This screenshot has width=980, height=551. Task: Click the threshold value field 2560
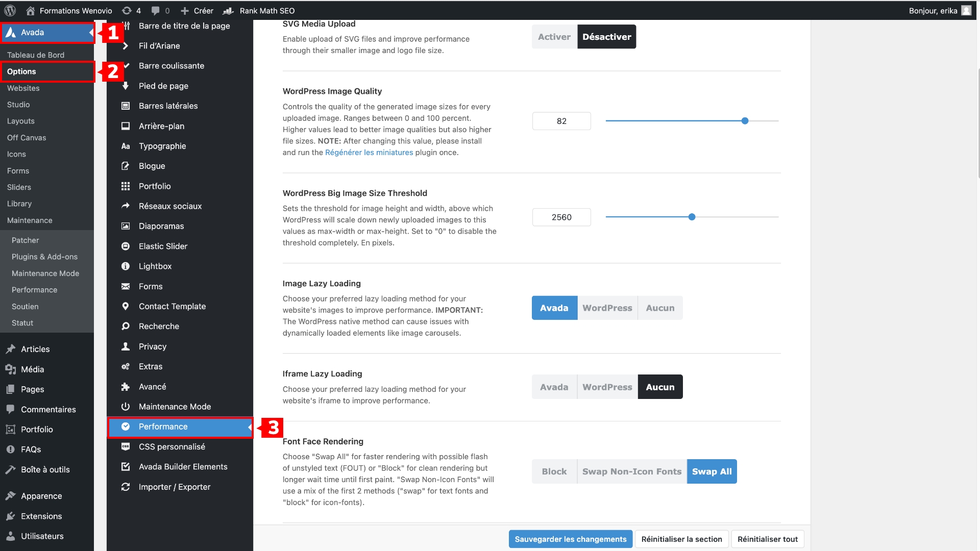tap(561, 217)
